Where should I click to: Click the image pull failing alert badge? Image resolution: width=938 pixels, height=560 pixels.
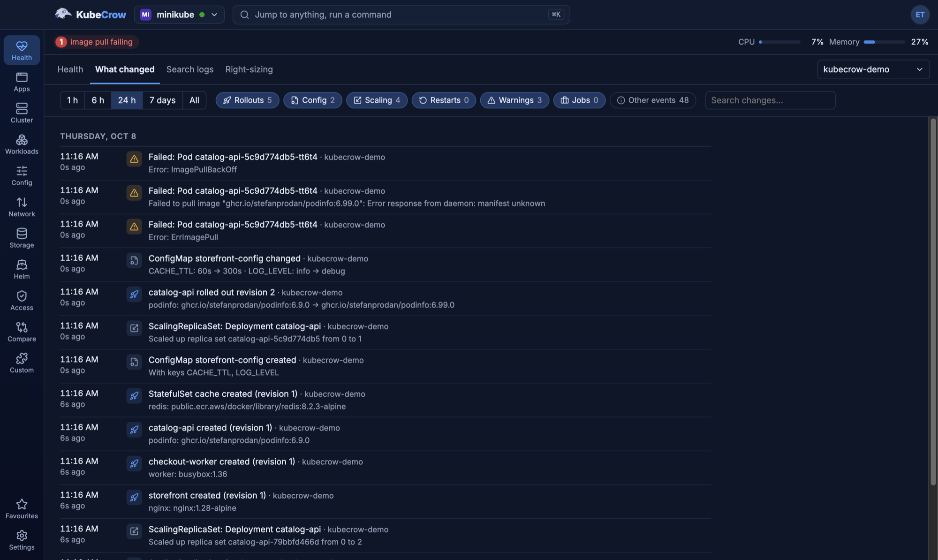pyautogui.click(x=96, y=42)
